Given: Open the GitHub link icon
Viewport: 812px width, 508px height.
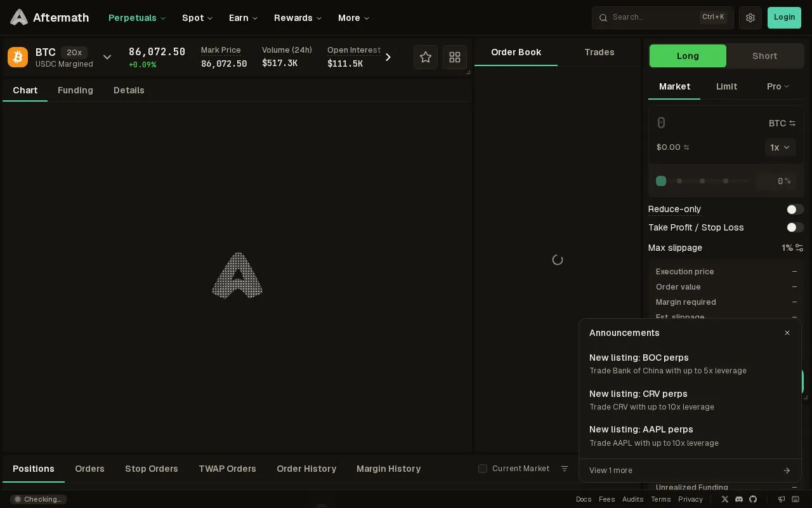Looking at the screenshot, I should click(753, 499).
